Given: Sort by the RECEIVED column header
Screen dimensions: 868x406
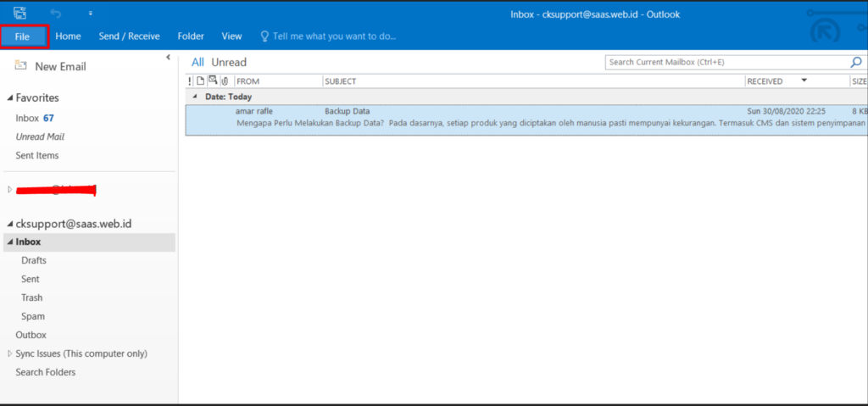Looking at the screenshot, I should (765, 81).
